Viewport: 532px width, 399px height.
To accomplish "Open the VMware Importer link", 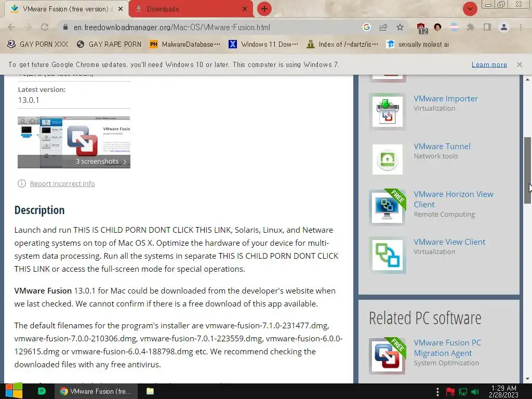I will click(x=445, y=99).
